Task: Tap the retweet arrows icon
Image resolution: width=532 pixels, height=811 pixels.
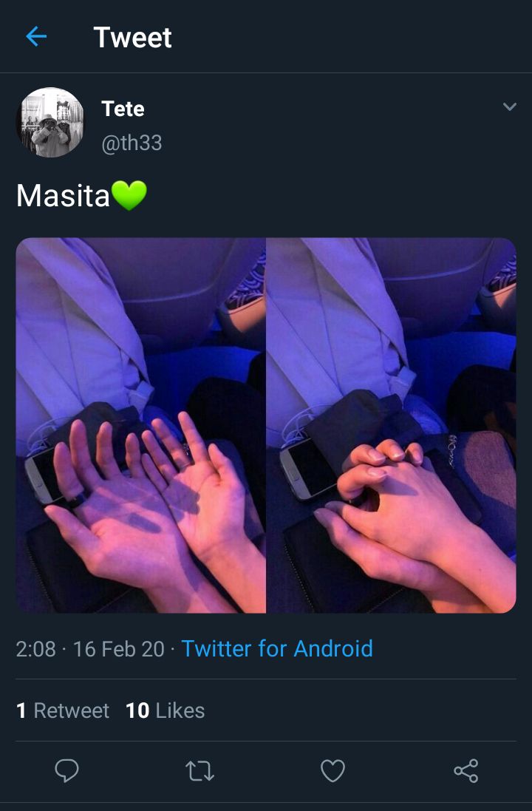Action: tap(199, 770)
